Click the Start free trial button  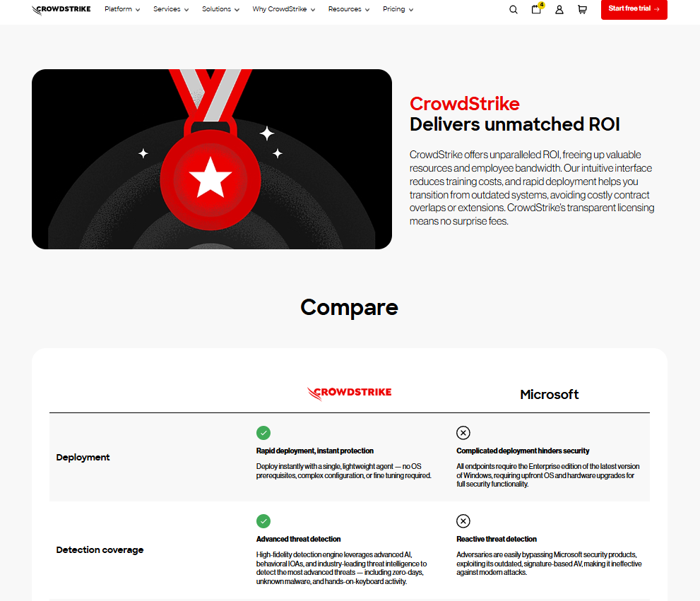click(634, 9)
